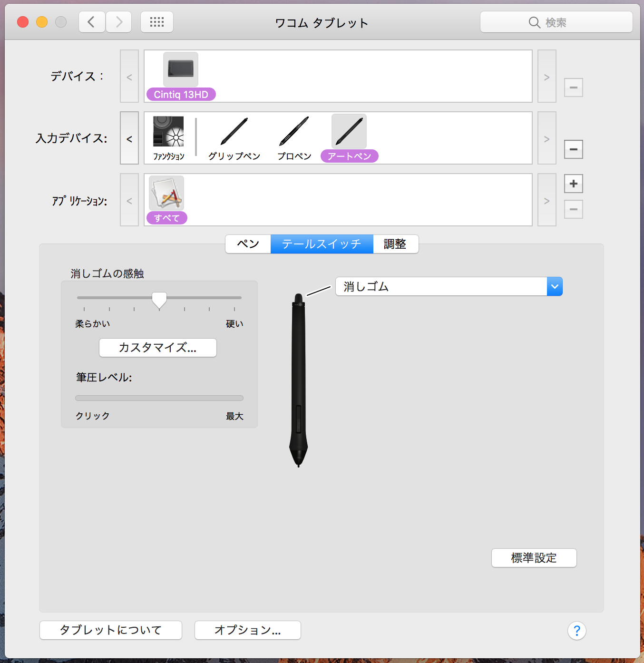Click the pen illustration image
The width and height of the screenshot is (644, 663).
298,380
